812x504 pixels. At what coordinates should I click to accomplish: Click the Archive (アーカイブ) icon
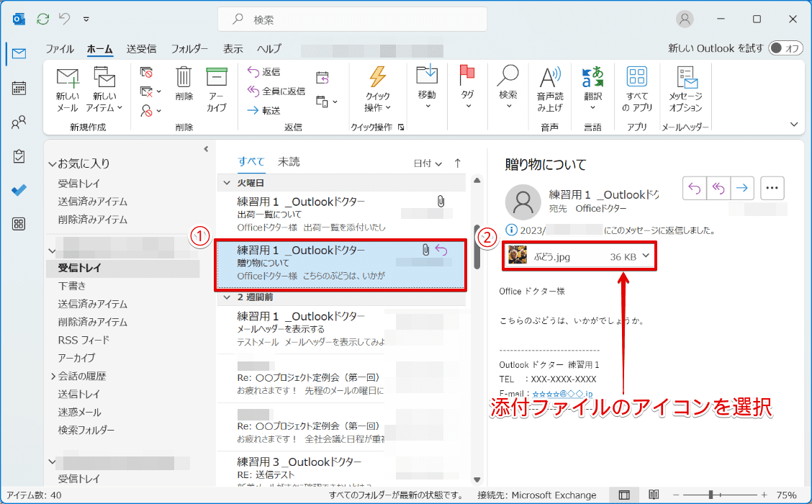pos(217,78)
